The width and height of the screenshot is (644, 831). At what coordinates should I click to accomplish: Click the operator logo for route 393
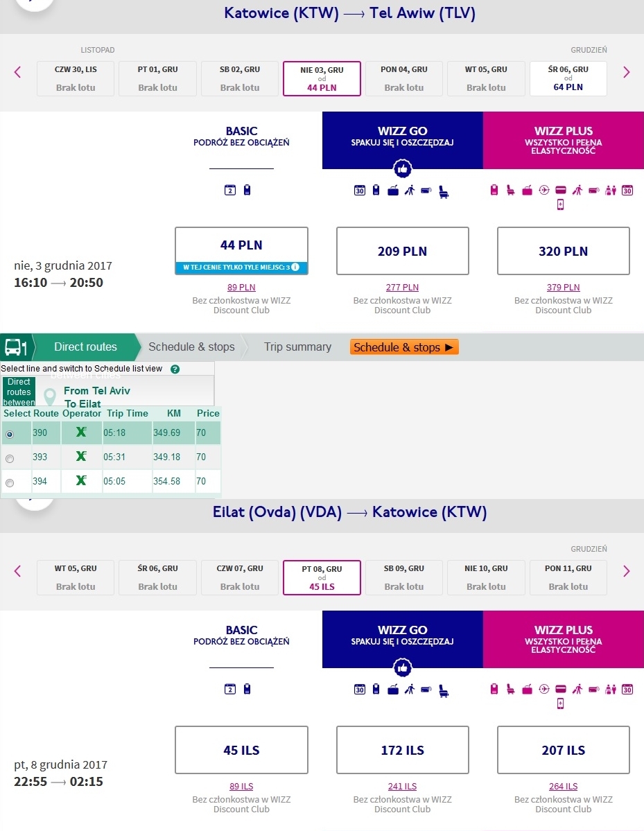[x=81, y=456]
